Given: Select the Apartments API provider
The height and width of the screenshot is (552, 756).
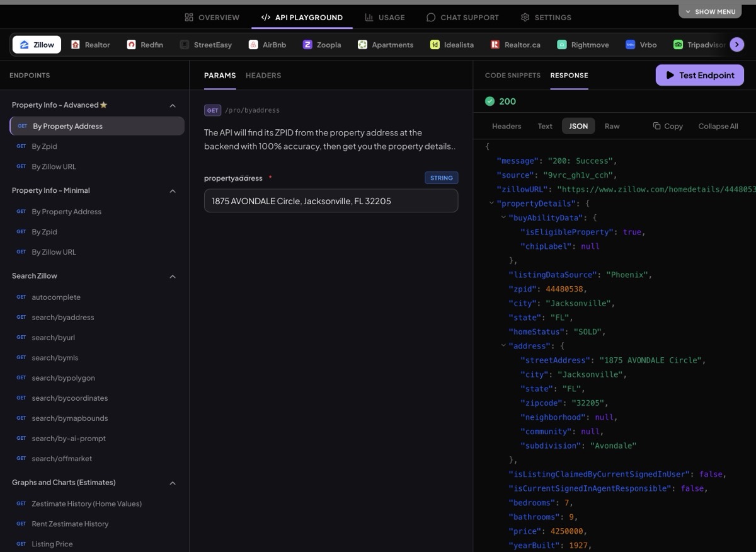Looking at the screenshot, I should click(386, 45).
